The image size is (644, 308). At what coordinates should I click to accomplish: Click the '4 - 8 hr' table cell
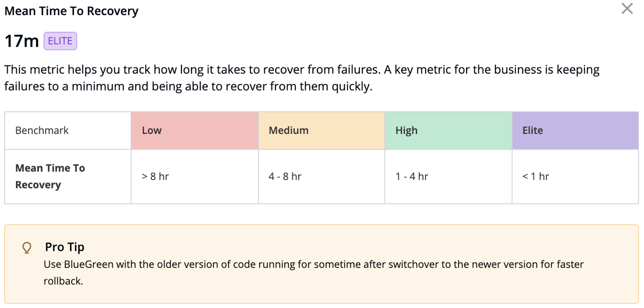tap(285, 176)
